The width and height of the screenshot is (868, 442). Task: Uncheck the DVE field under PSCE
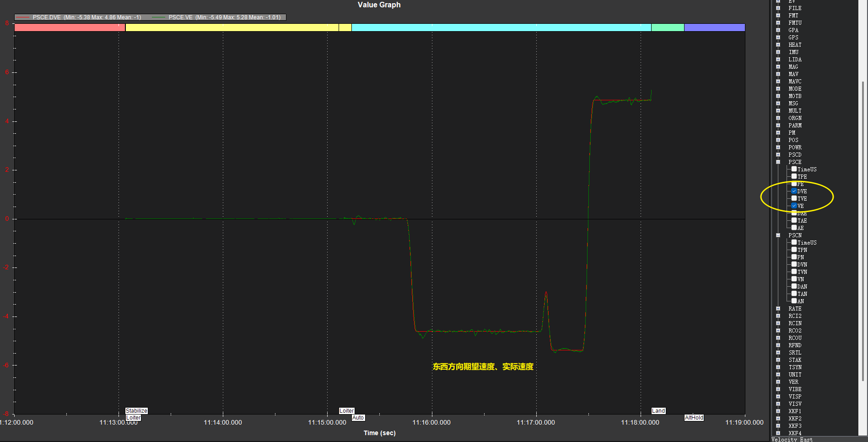(x=794, y=191)
